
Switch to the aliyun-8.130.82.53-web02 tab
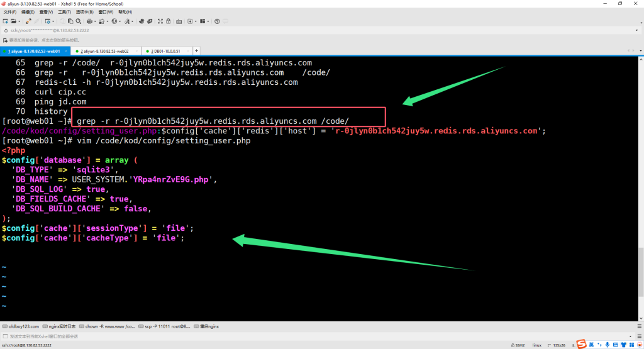tap(104, 51)
